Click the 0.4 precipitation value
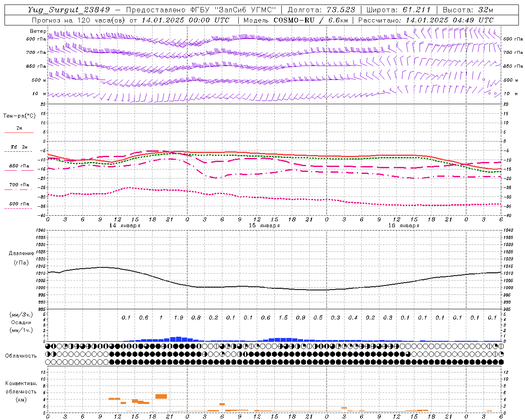The height and width of the screenshot is (420, 525). point(353,317)
